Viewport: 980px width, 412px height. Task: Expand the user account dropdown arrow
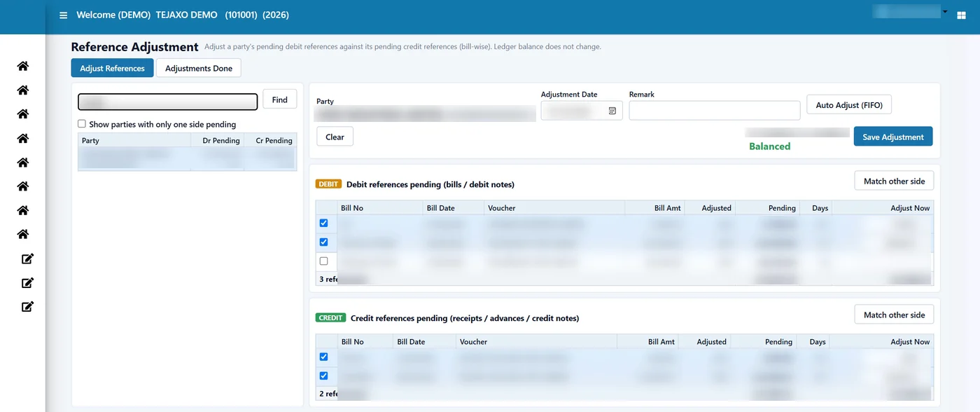[x=945, y=12]
